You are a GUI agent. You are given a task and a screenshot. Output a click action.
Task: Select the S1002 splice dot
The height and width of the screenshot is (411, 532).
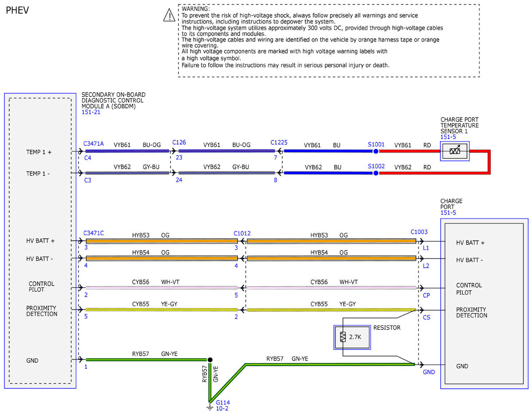click(x=376, y=173)
